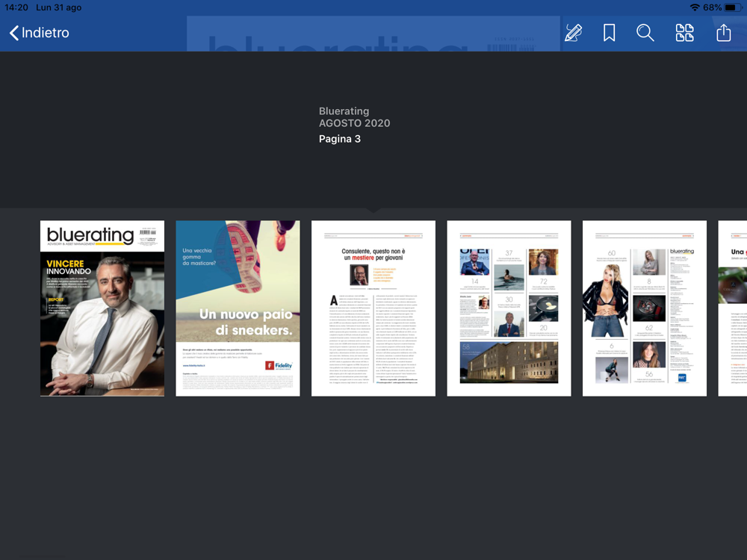Tap the battery indicator in status bar
747x560 pixels.
pyautogui.click(x=731, y=7)
